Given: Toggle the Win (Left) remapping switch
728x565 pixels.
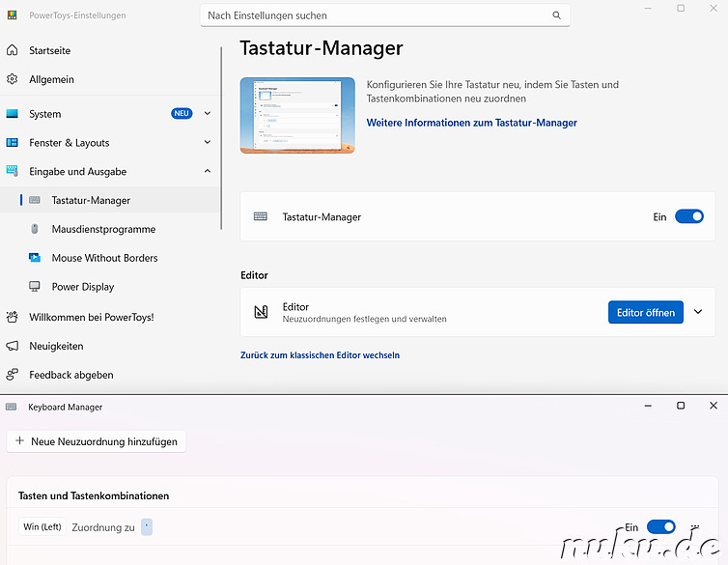Looking at the screenshot, I should (x=660, y=527).
